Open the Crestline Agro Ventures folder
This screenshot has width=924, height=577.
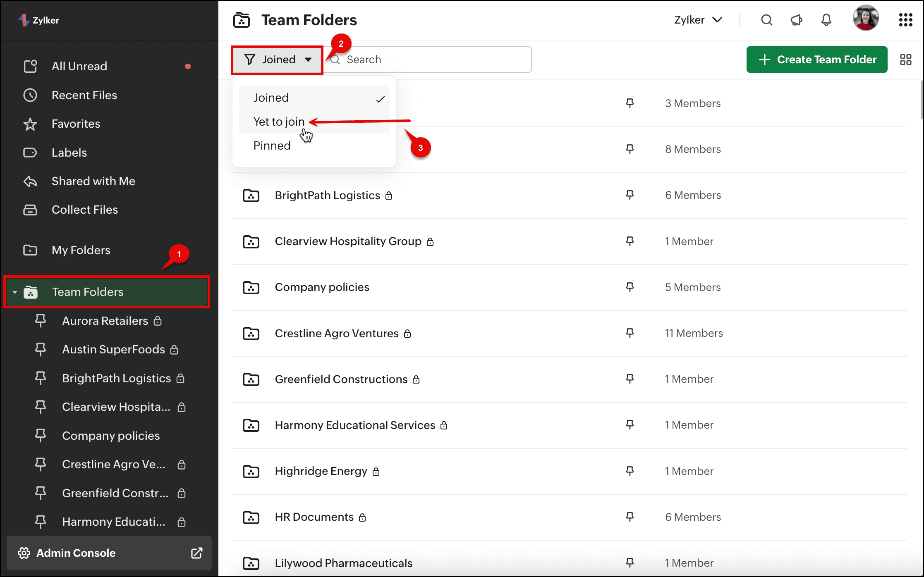click(x=336, y=333)
